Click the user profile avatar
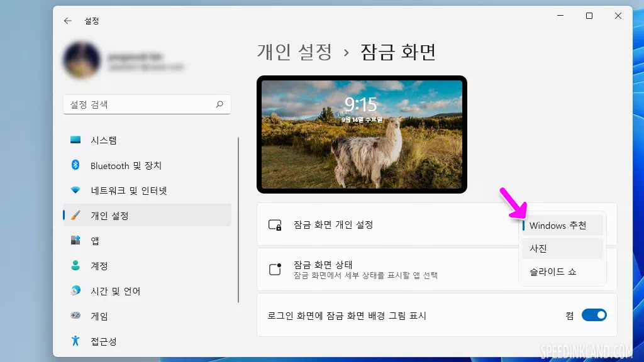The image size is (644, 362). (82, 60)
